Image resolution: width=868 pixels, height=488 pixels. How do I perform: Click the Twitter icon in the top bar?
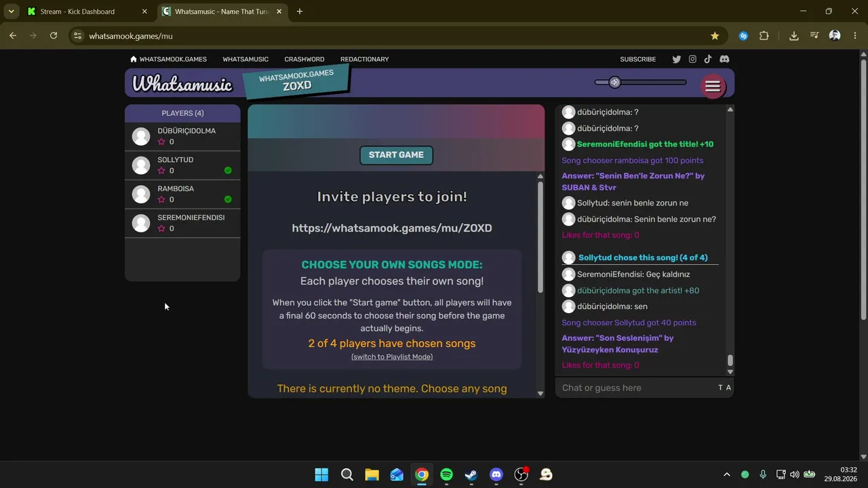coord(676,59)
